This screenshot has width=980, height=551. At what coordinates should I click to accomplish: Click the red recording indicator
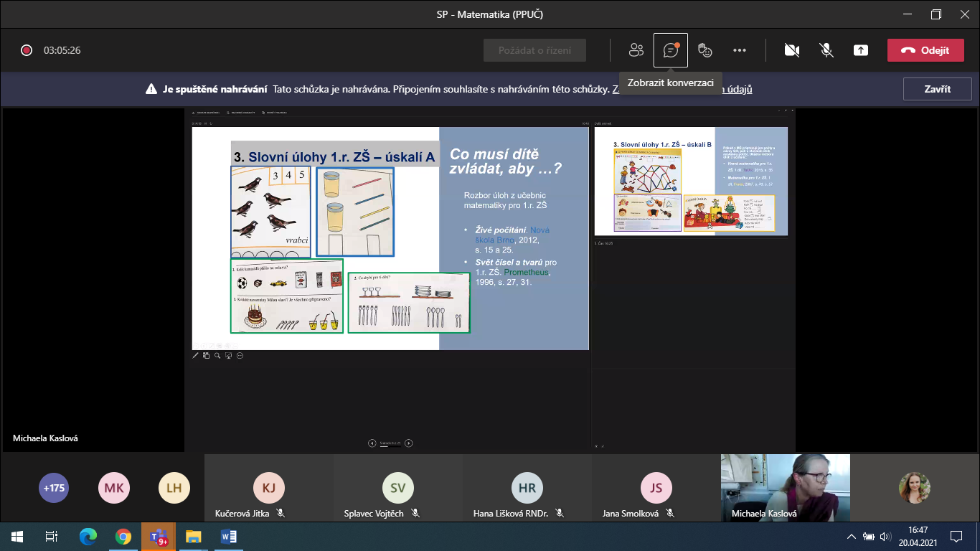27,50
